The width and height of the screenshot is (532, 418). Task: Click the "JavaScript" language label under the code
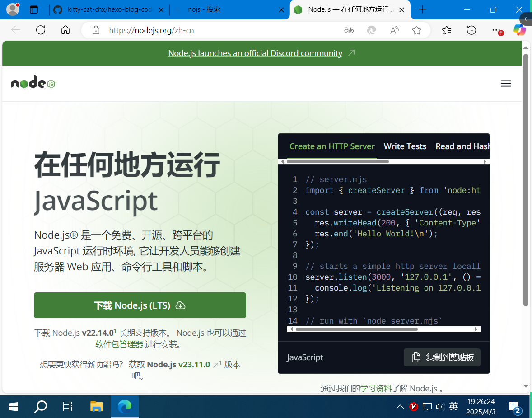click(305, 357)
